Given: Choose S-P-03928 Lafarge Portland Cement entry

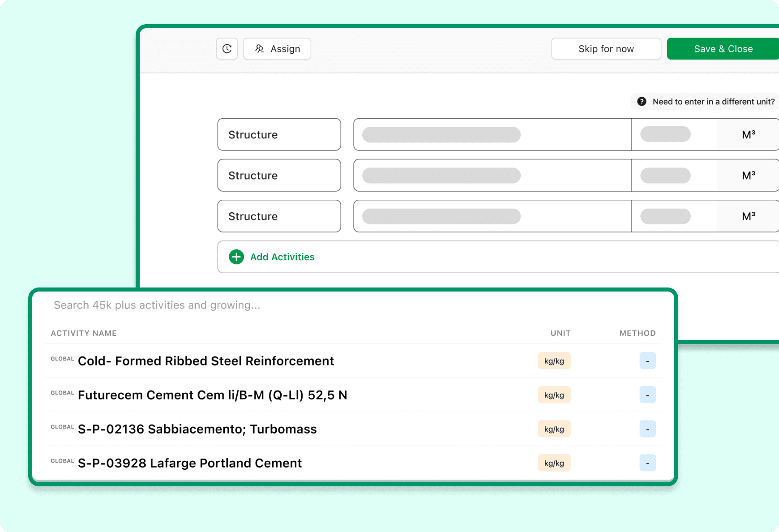Looking at the screenshot, I should [190, 463].
